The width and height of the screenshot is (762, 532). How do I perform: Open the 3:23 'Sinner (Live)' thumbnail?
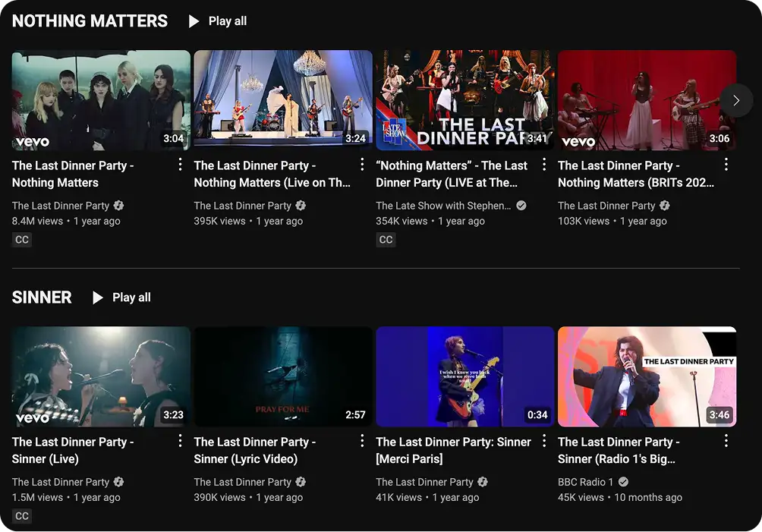coord(101,377)
